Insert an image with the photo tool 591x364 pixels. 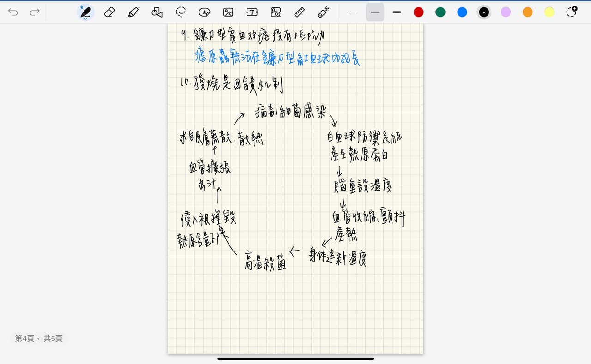228,12
